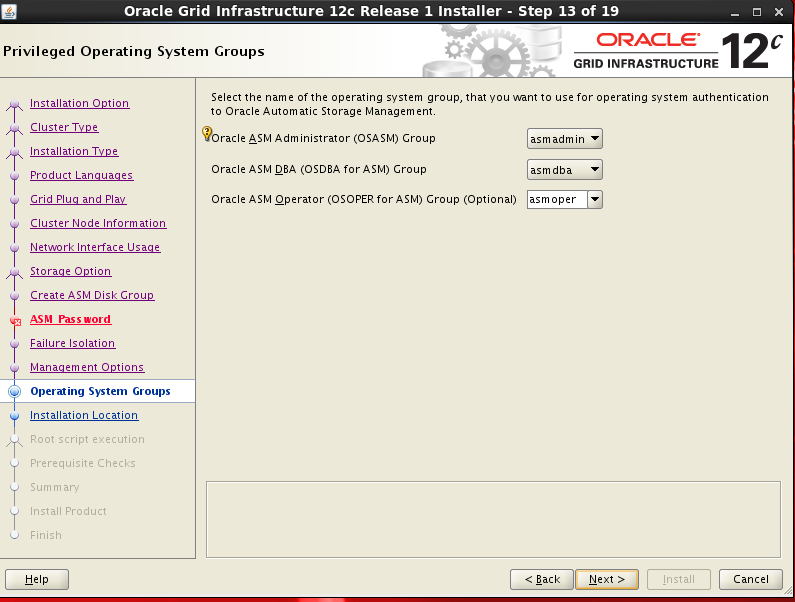
Task: Click the Back button
Action: tap(541, 579)
